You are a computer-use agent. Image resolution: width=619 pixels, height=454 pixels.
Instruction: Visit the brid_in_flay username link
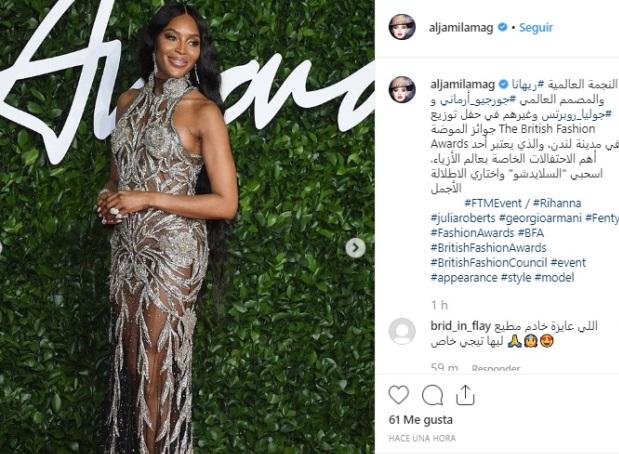(x=460, y=326)
